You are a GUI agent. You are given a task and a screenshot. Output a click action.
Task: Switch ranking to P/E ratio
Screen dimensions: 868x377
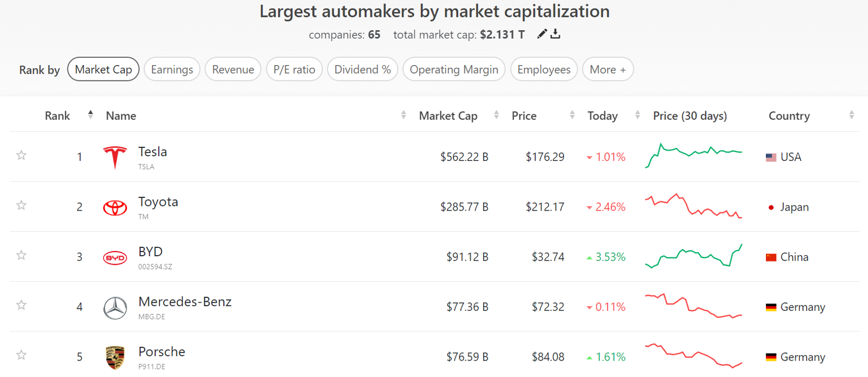pos(294,69)
